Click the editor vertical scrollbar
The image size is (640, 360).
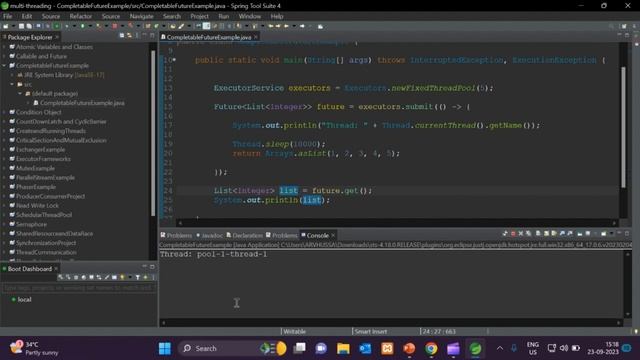(623, 127)
